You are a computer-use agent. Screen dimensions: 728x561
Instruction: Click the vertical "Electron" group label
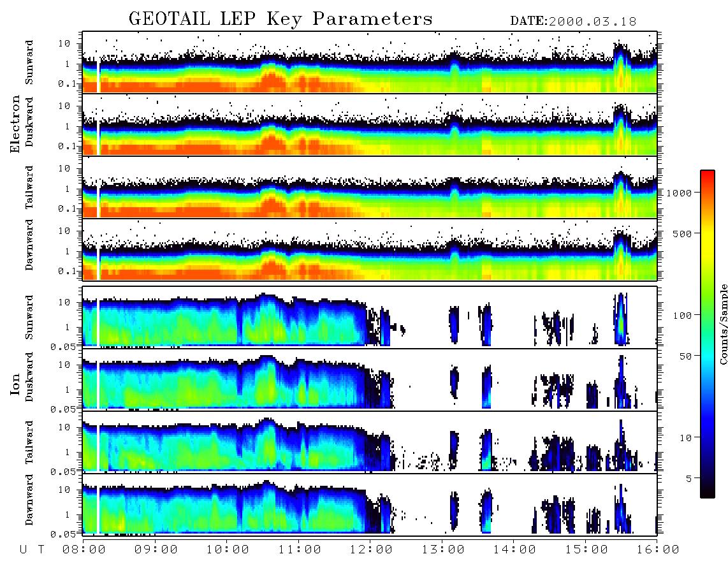tap(15, 124)
